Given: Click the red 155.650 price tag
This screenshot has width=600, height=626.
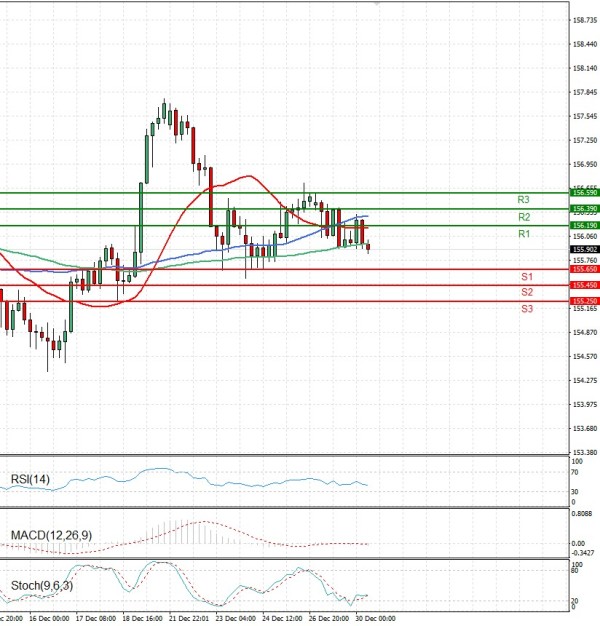Looking at the screenshot, I should coord(584,269).
